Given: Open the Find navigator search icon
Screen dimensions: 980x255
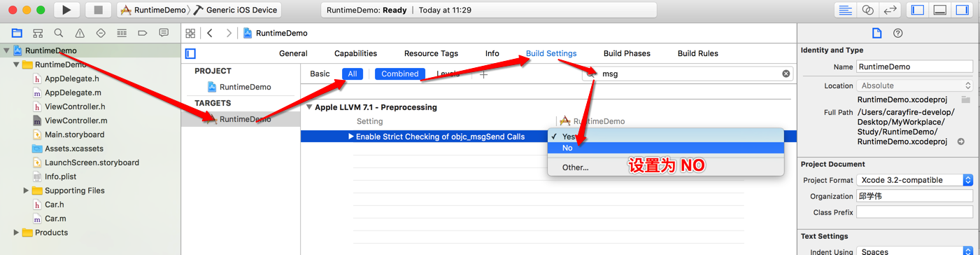Looking at the screenshot, I should (x=59, y=33).
